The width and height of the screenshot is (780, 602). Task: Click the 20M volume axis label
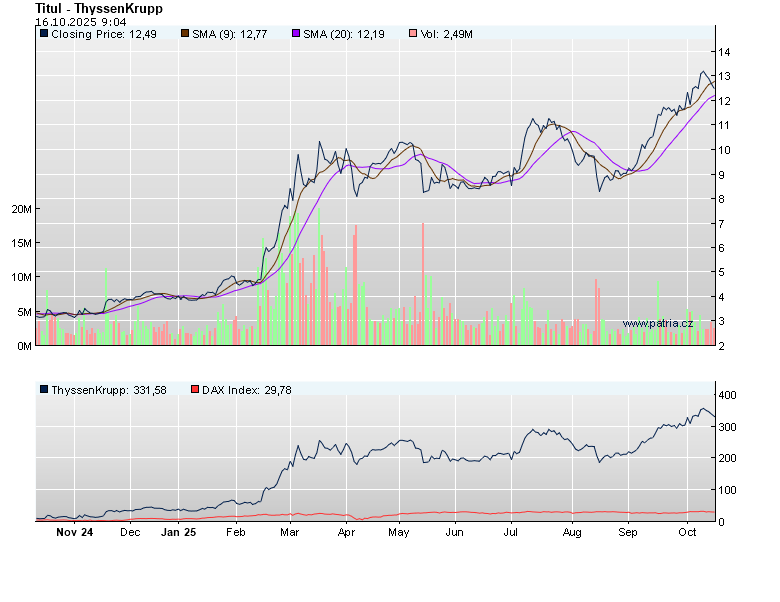click(x=22, y=209)
